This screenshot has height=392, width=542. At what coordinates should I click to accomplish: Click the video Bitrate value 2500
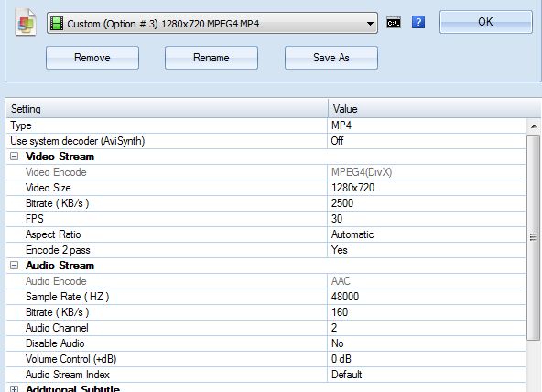coord(342,203)
